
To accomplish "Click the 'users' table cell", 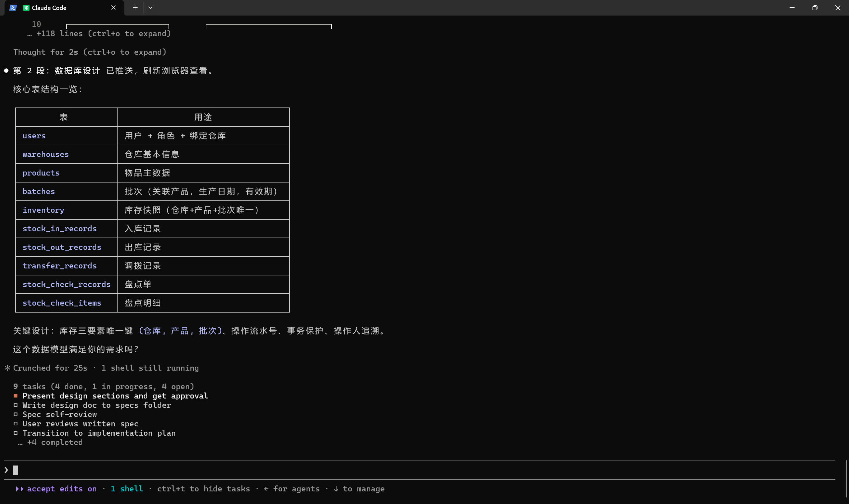I will 67,136.
